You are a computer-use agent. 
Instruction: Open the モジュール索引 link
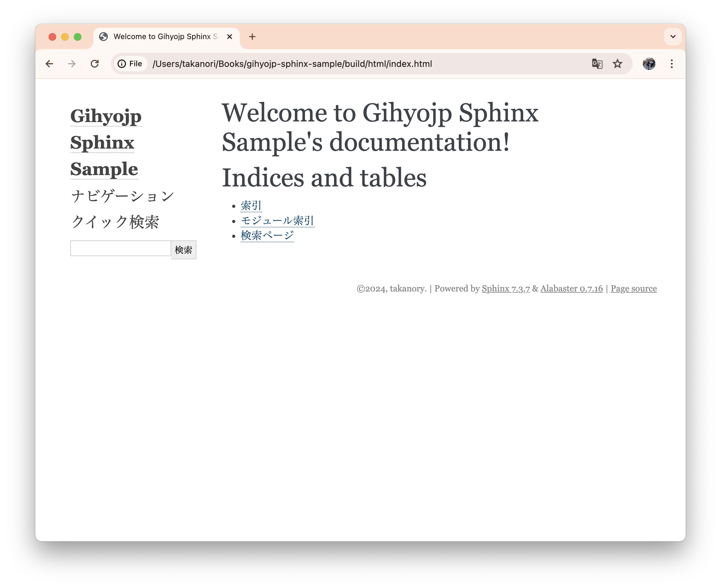click(x=277, y=220)
